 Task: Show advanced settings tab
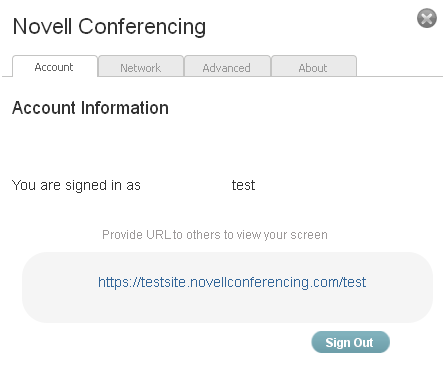[x=227, y=66]
